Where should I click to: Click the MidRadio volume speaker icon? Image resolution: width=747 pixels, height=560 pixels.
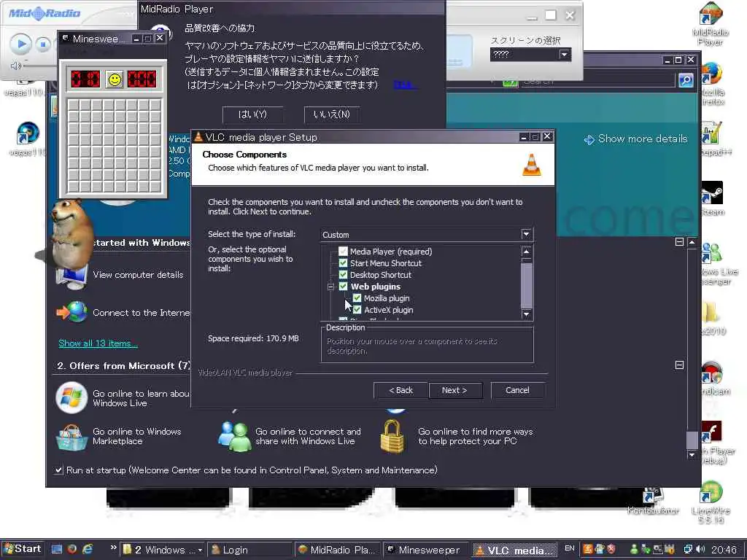click(x=16, y=66)
